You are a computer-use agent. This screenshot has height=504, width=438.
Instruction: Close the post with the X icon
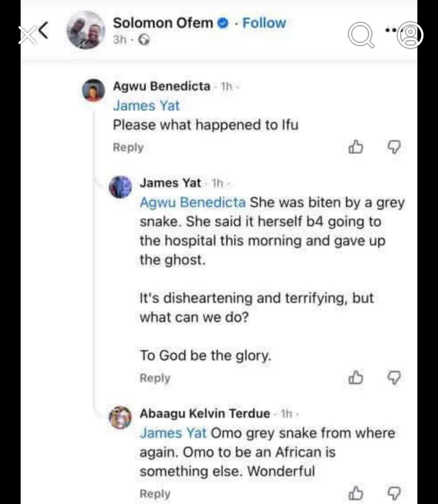pyautogui.click(x=27, y=35)
